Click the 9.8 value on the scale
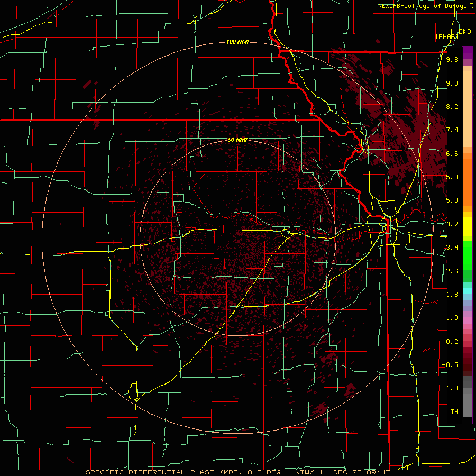 [x=452, y=59]
